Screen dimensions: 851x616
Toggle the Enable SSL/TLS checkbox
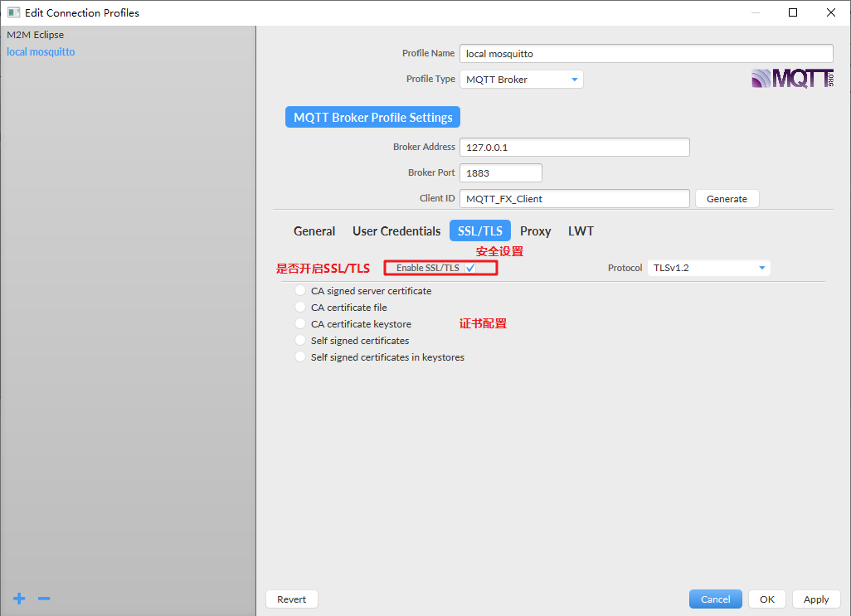point(470,268)
